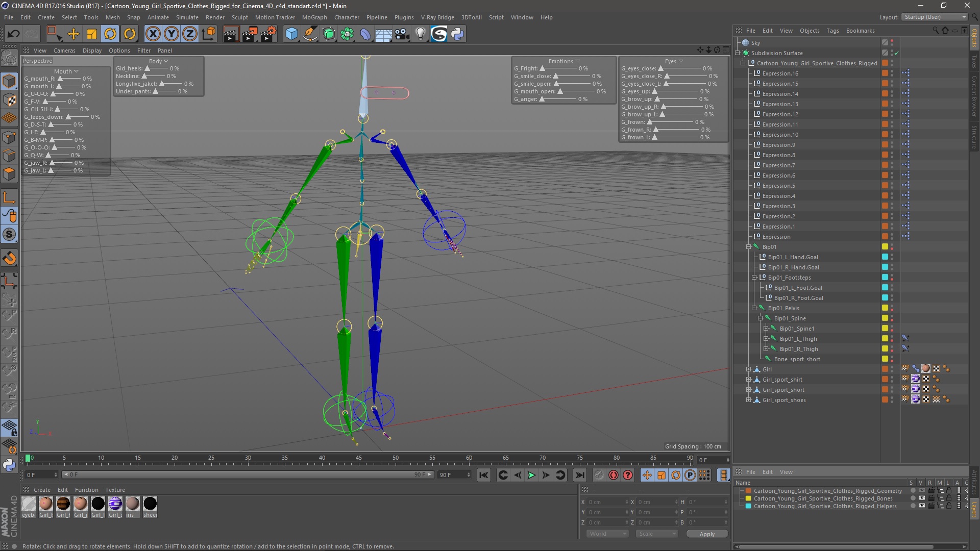Open viewport Cameras menu
Screen dimensions: 980x551
point(64,51)
